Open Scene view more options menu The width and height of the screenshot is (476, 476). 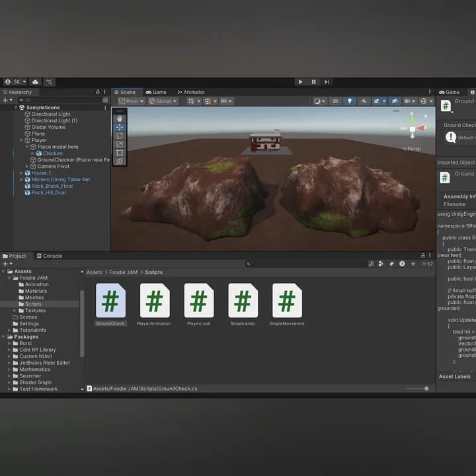point(430,92)
